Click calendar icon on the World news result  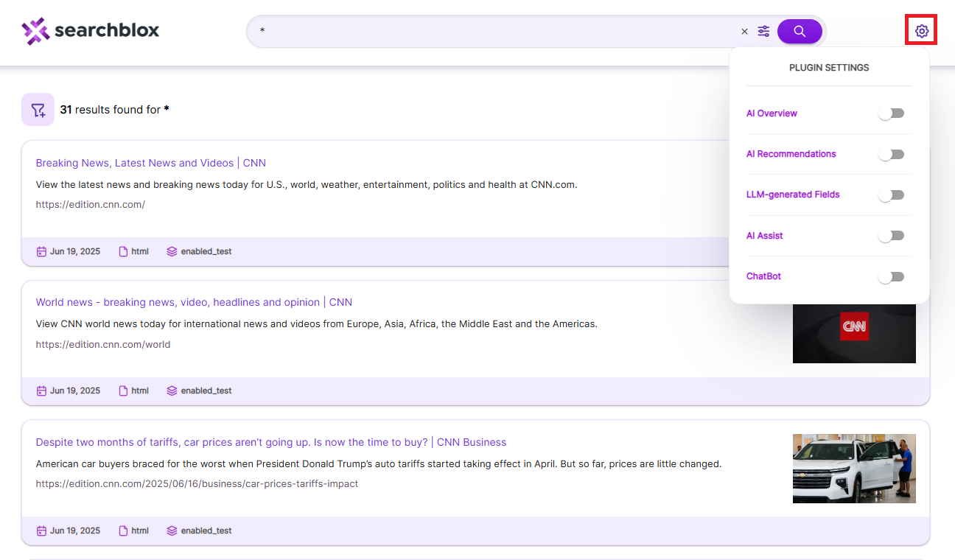point(41,391)
